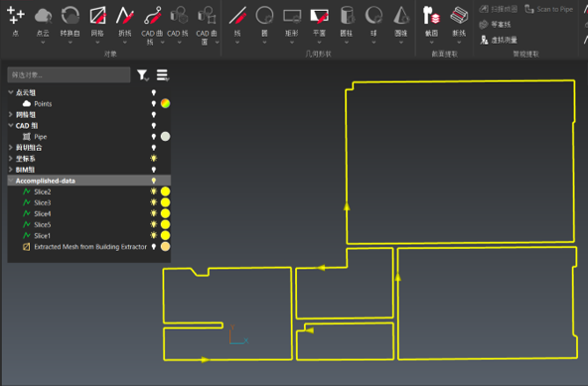Select Extracted Mesh from Building Extractor
The height and width of the screenshot is (386, 588).
click(90, 247)
